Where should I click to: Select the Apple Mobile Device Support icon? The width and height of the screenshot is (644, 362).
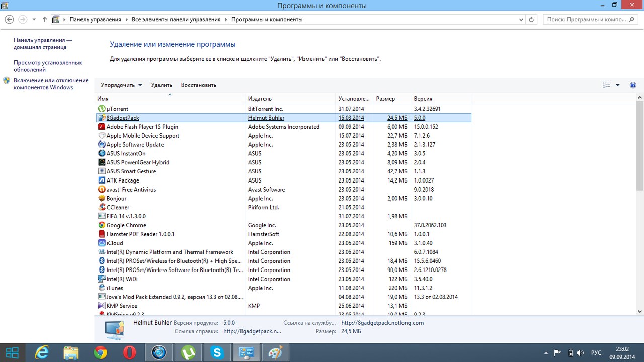(x=102, y=136)
